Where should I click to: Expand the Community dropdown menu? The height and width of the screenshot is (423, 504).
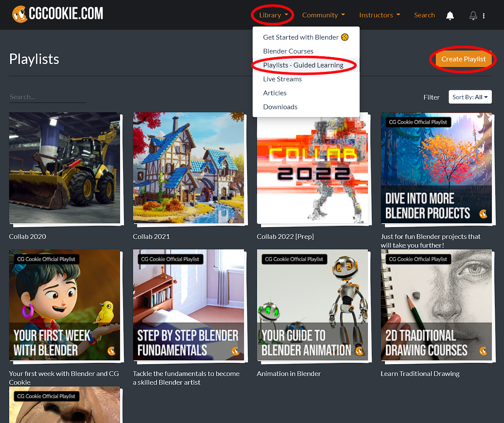click(x=324, y=15)
